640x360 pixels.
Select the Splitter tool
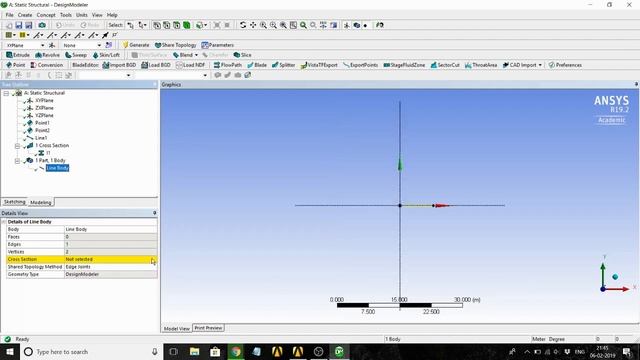coord(283,65)
